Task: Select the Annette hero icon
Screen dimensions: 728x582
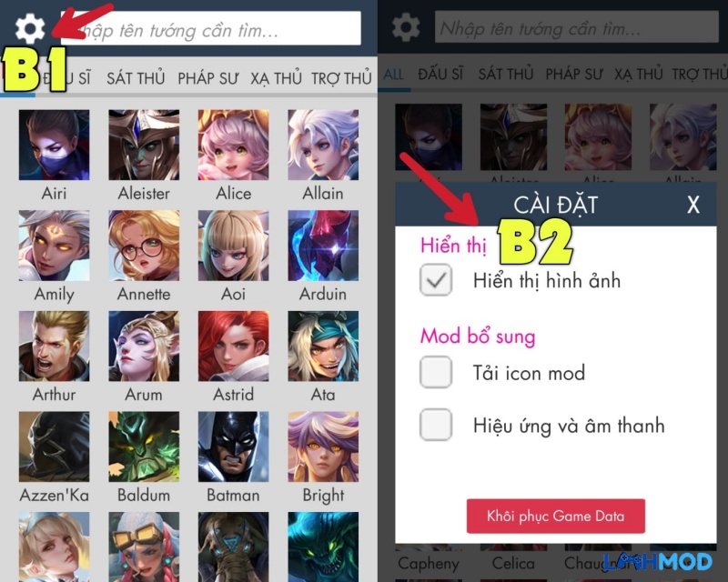Action: click(x=144, y=246)
